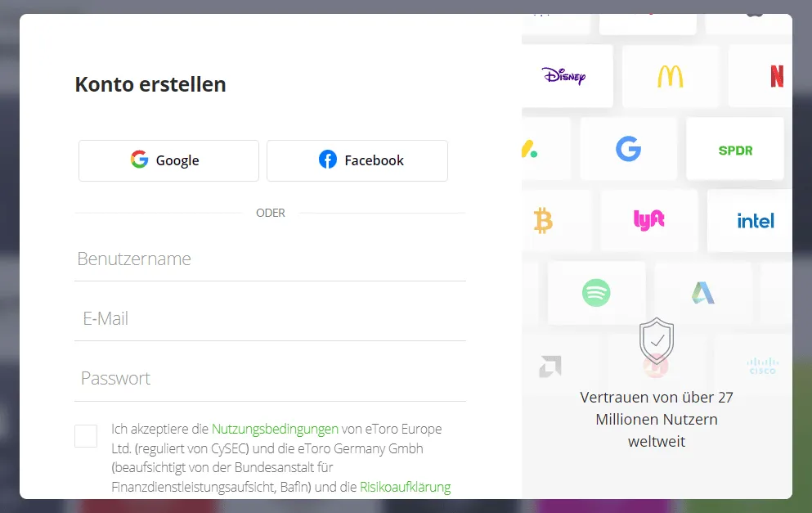812x513 pixels.
Task: Sign up using the Google button
Action: (168, 160)
